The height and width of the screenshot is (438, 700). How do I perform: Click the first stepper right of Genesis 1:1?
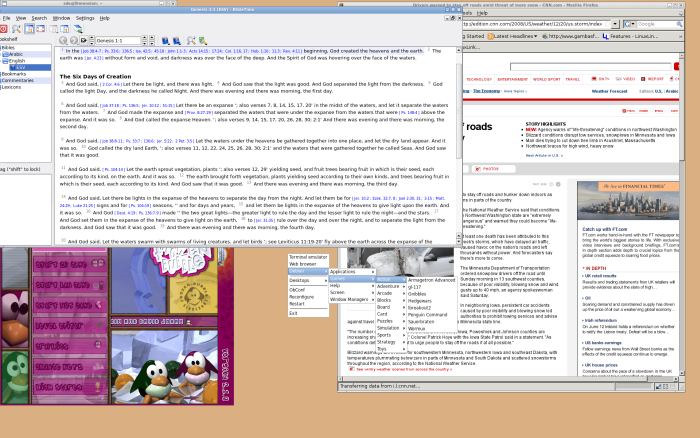coord(144,41)
